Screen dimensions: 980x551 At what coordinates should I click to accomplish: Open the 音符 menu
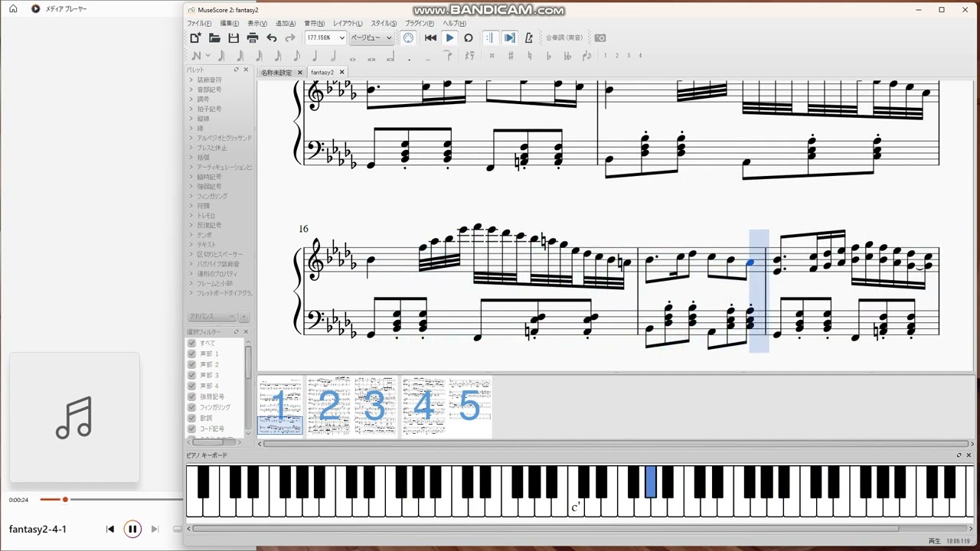pos(315,24)
